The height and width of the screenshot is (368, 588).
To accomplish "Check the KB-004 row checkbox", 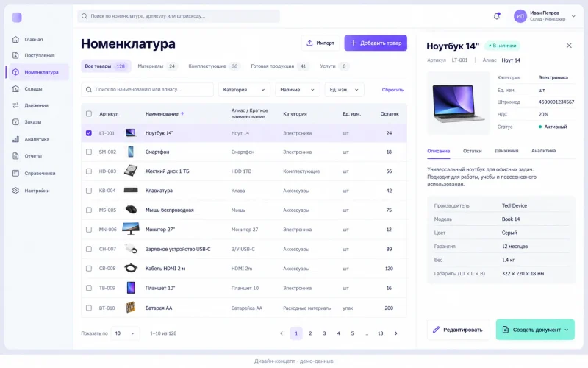I will coord(88,191).
